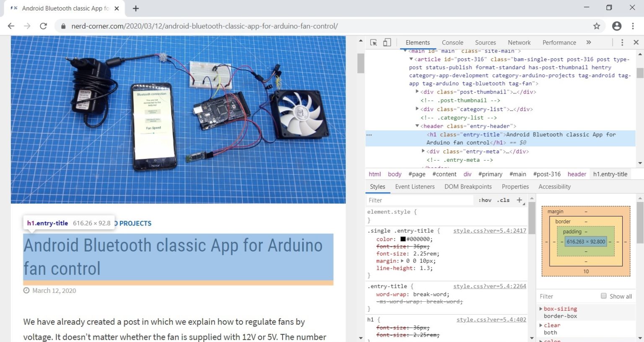Toggle the .cls element classes pane
Image resolution: width=644 pixels, height=342 pixels.
pos(504,200)
